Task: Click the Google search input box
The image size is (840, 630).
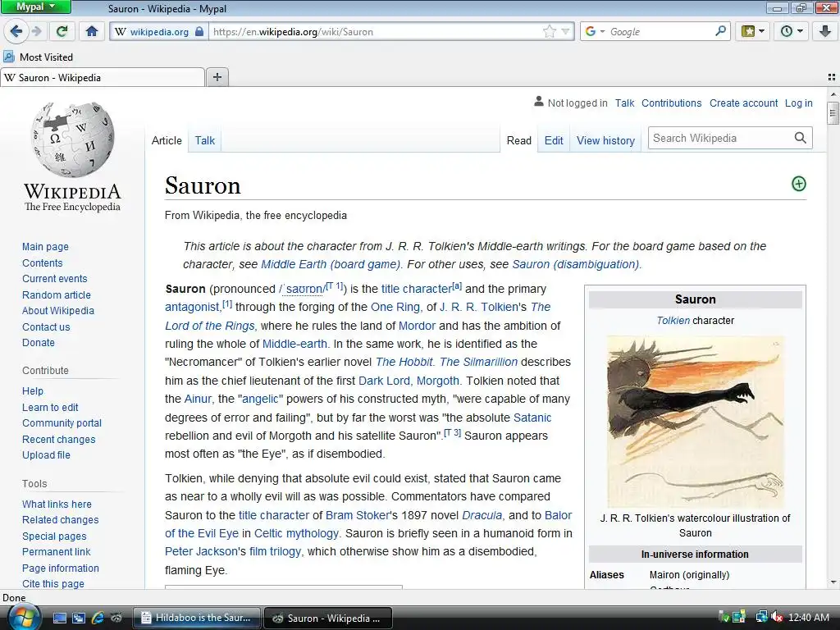Action: tap(660, 32)
